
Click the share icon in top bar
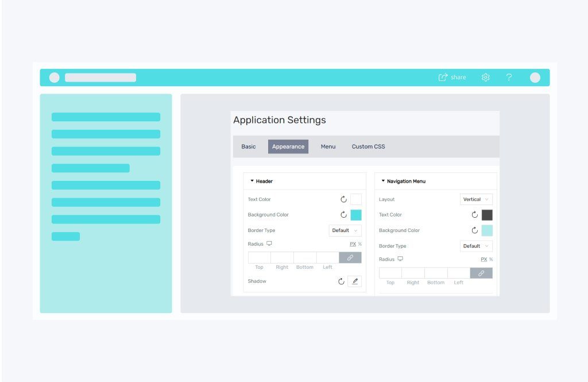pos(443,78)
